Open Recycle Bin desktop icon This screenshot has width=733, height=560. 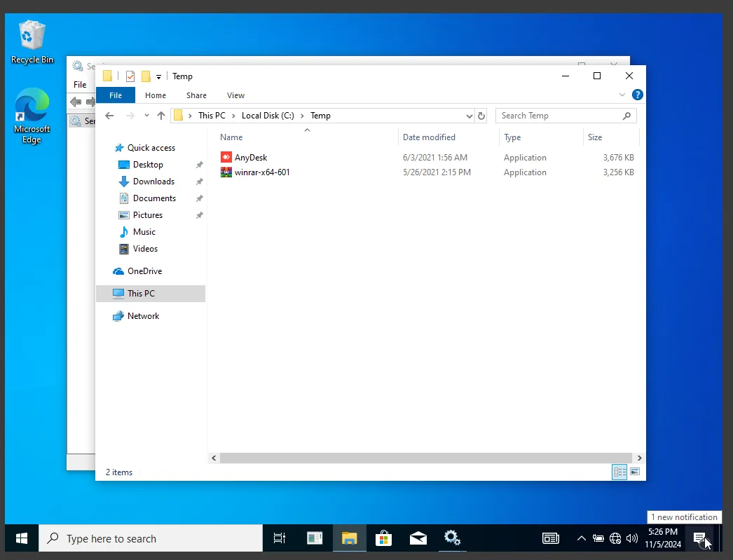(x=32, y=42)
